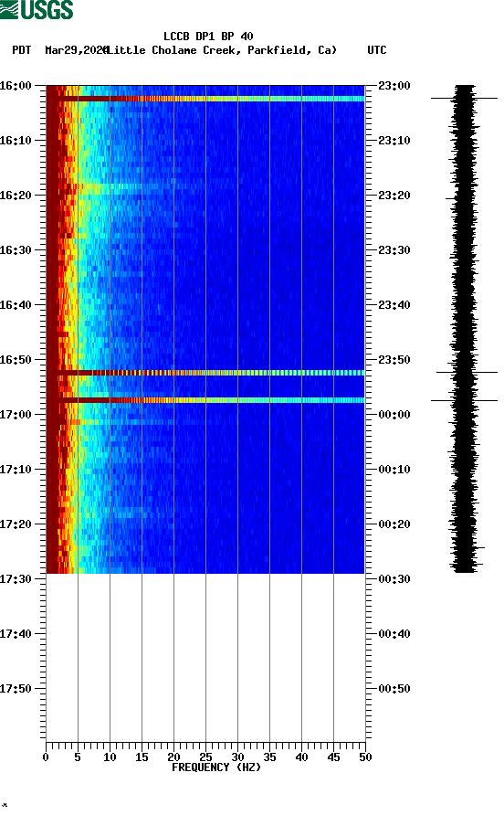
Task: Click the '23:50' UTC time label
Action: (x=394, y=360)
